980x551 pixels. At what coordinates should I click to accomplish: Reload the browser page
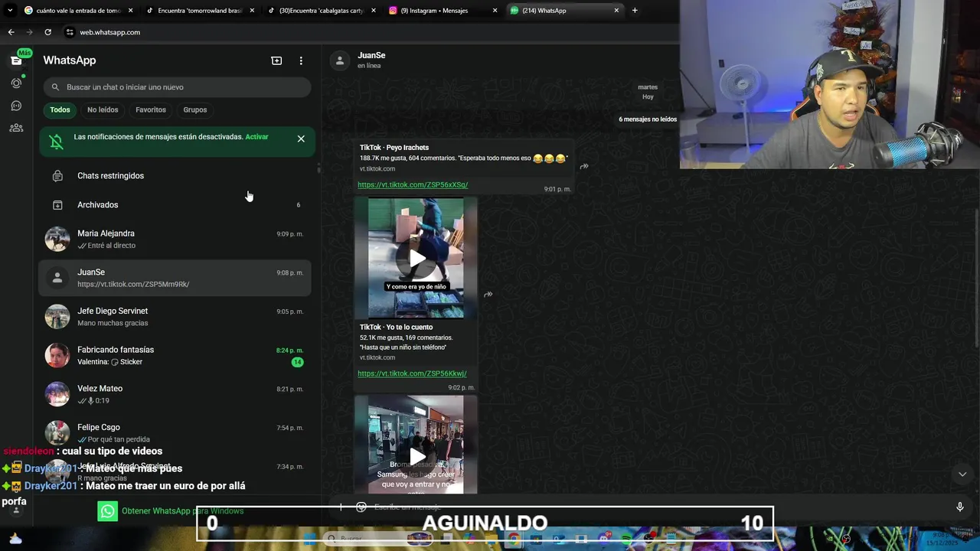click(47, 32)
